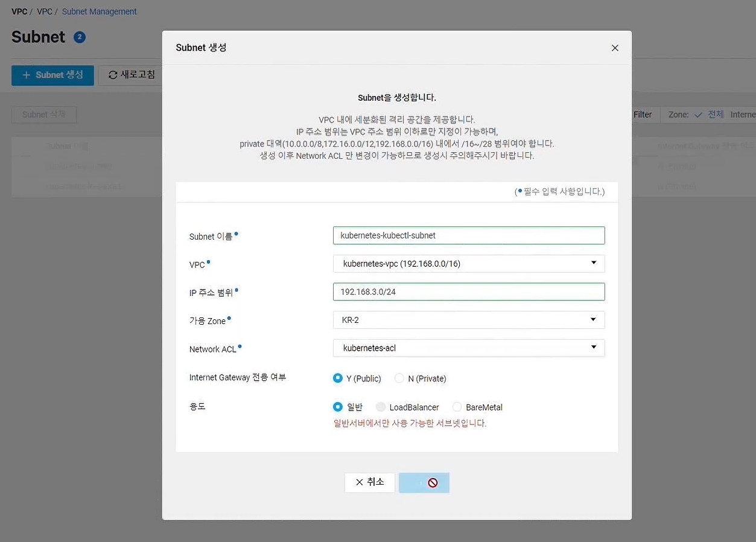Click the red text 일반서버에서만 사용 가능한 서브넷입니다.
This screenshot has width=756, height=542.
click(x=410, y=423)
